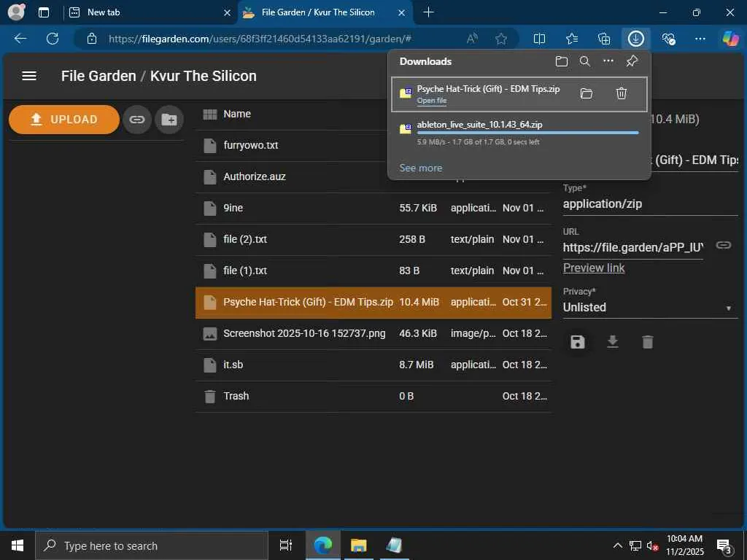The height and width of the screenshot is (560, 747).
Task: Click the Kvur The Silicon breadcrumb
Action: tap(204, 76)
